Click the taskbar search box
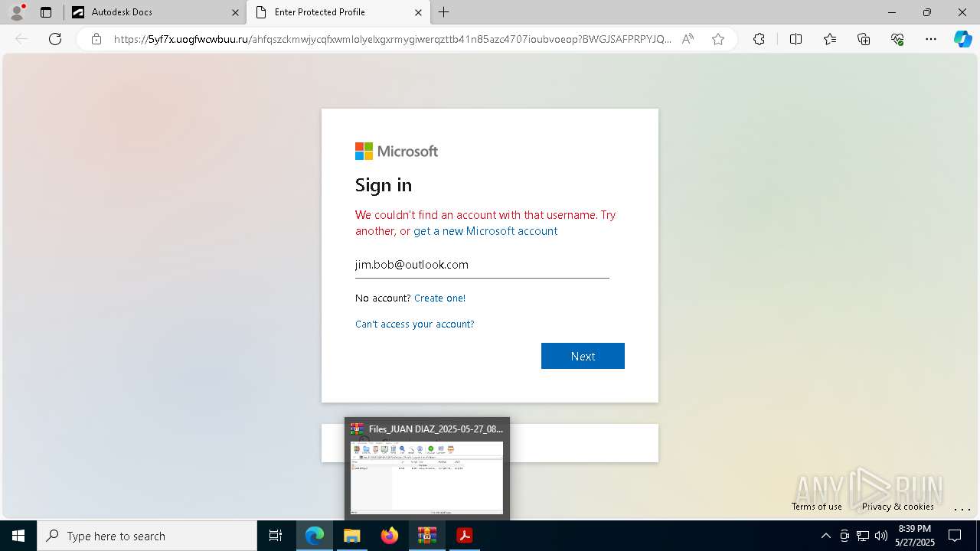Screen dimensions: 980x551 [147, 536]
